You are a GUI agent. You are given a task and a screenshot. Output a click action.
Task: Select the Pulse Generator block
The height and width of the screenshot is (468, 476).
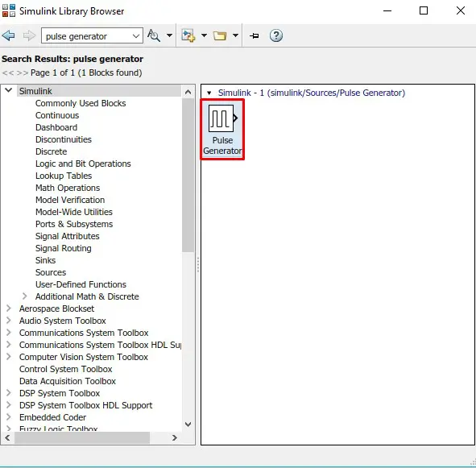pos(222,130)
